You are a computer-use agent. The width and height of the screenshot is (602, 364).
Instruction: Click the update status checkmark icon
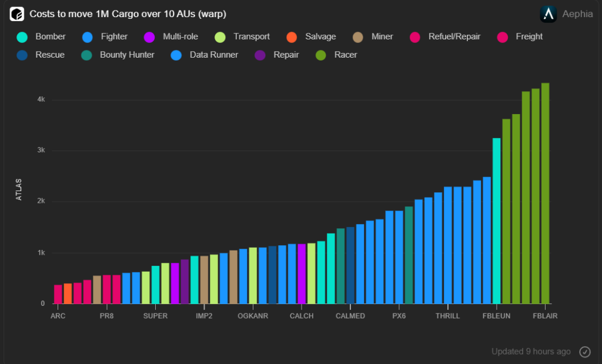coord(585,352)
